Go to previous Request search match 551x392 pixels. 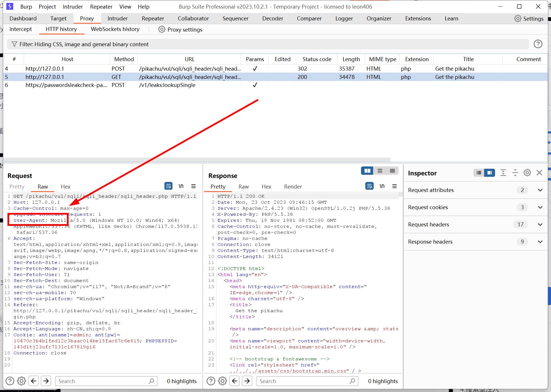tap(34, 381)
